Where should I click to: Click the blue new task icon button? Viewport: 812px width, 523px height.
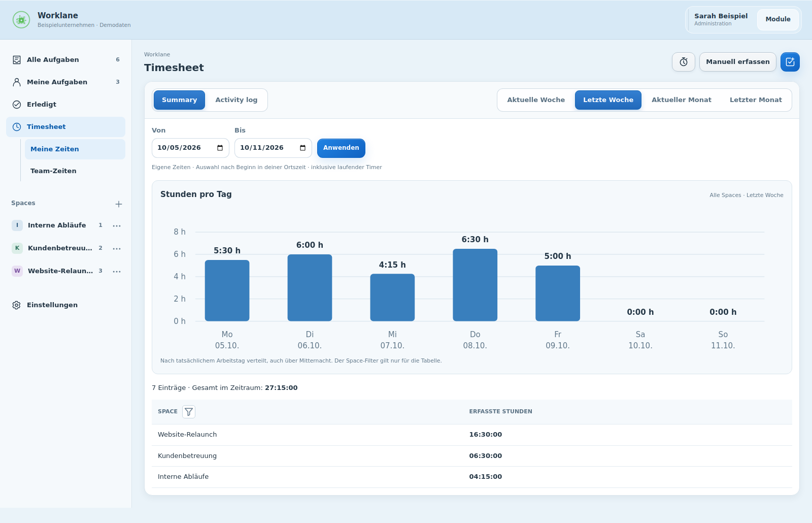click(x=790, y=62)
